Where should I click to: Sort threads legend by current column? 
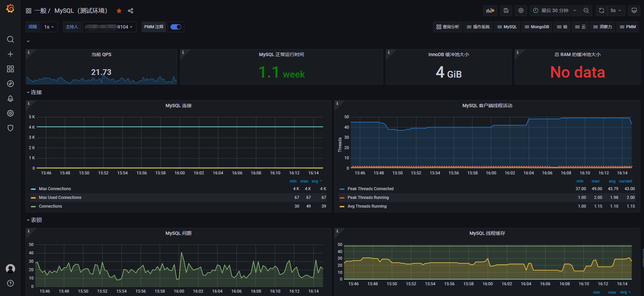coord(626,181)
